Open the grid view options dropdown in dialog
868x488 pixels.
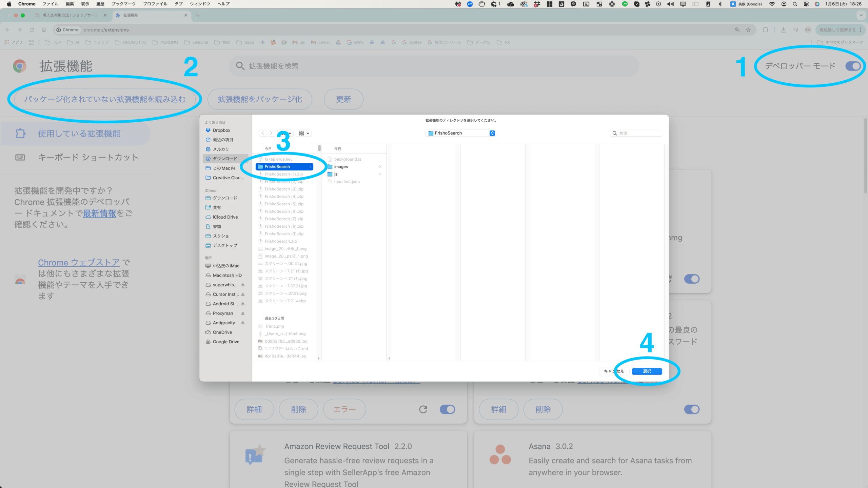(x=304, y=133)
